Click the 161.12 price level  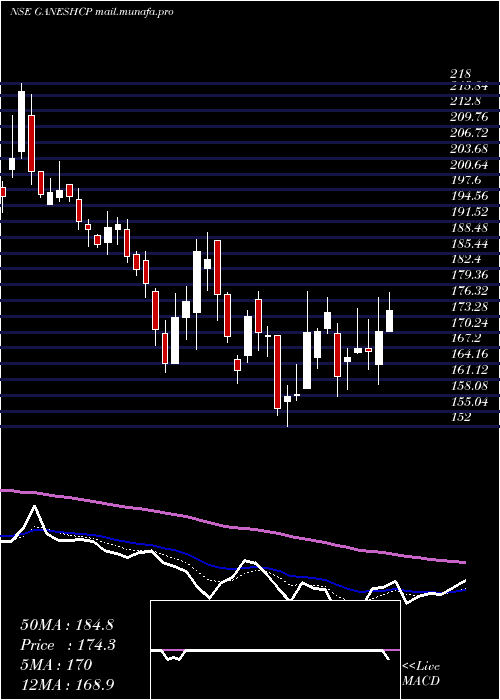click(x=469, y=369)
